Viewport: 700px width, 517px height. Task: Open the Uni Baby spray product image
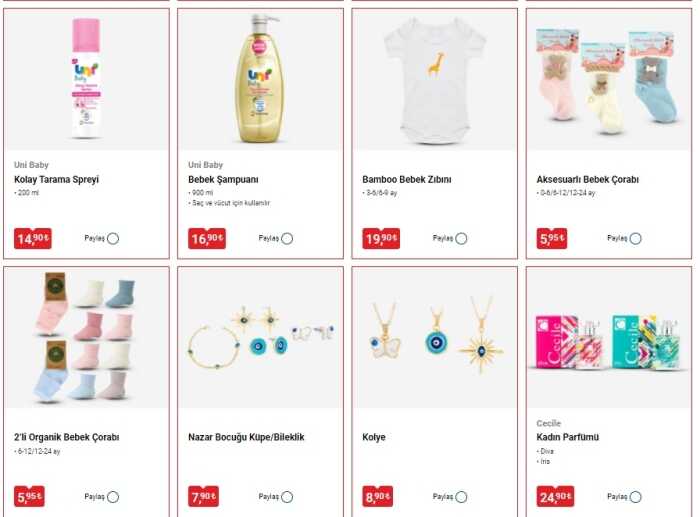click(x=86, y=79)
